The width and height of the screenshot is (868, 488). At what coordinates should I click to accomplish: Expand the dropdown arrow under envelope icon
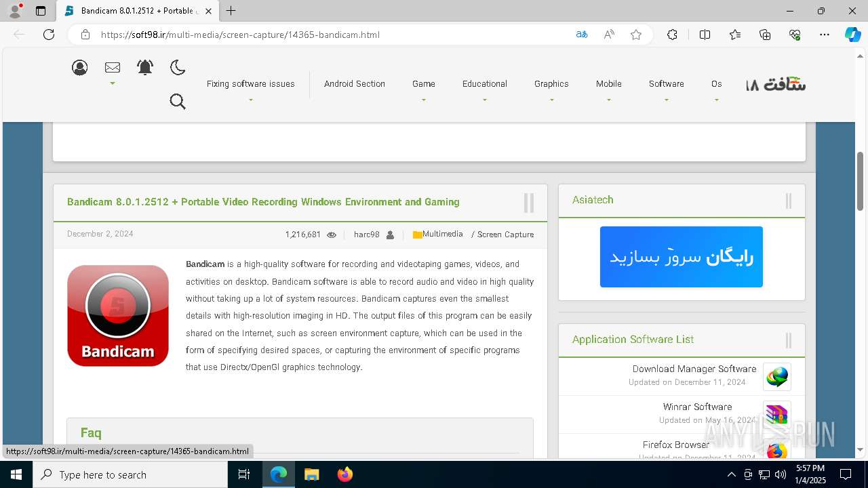pyautogui.click(x=113, y=84)
